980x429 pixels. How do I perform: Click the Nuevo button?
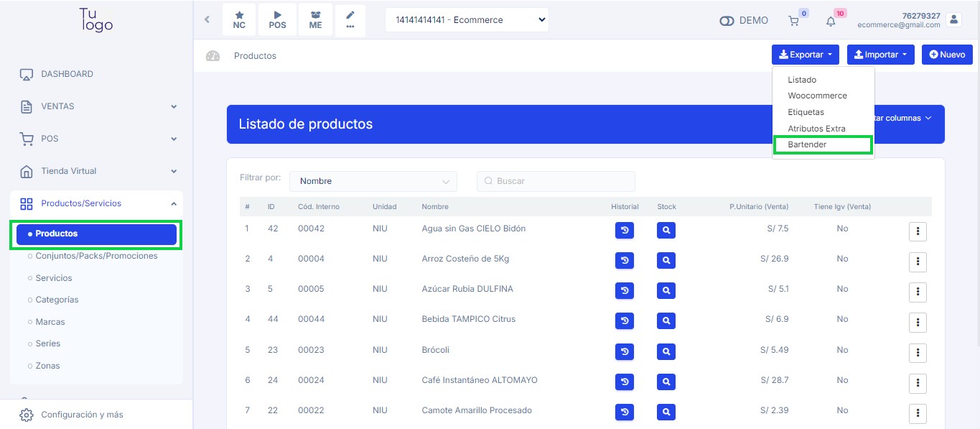[x=946, y=55]
